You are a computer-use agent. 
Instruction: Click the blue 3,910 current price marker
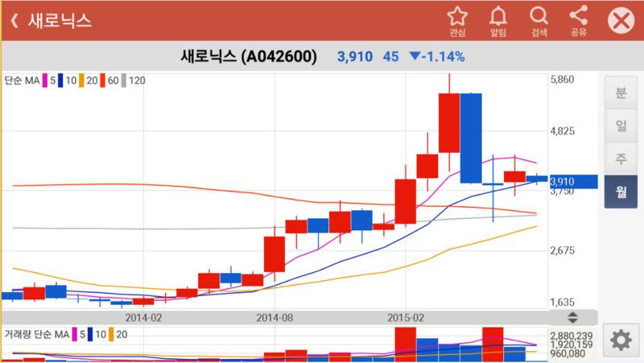(572, 182)
